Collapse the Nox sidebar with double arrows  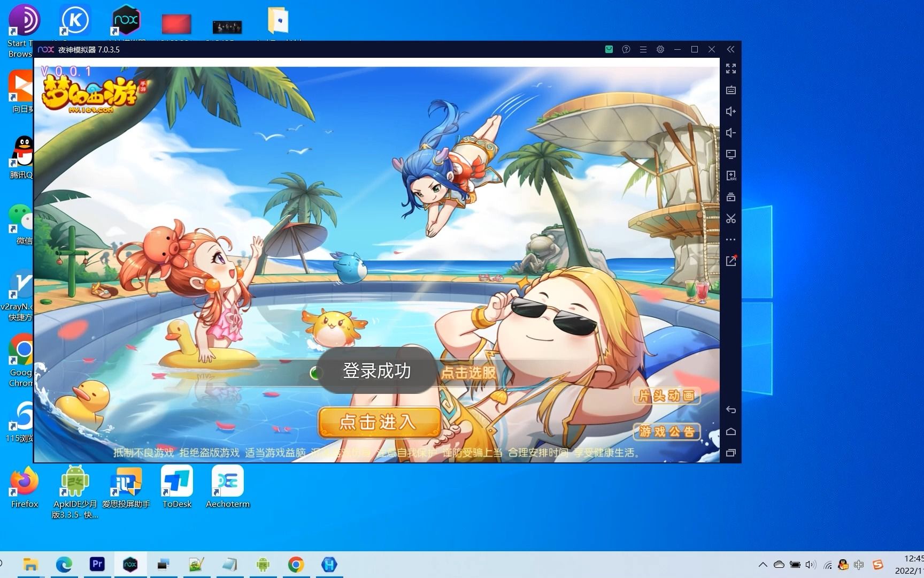pyautogui.click(x=730, y=49)
